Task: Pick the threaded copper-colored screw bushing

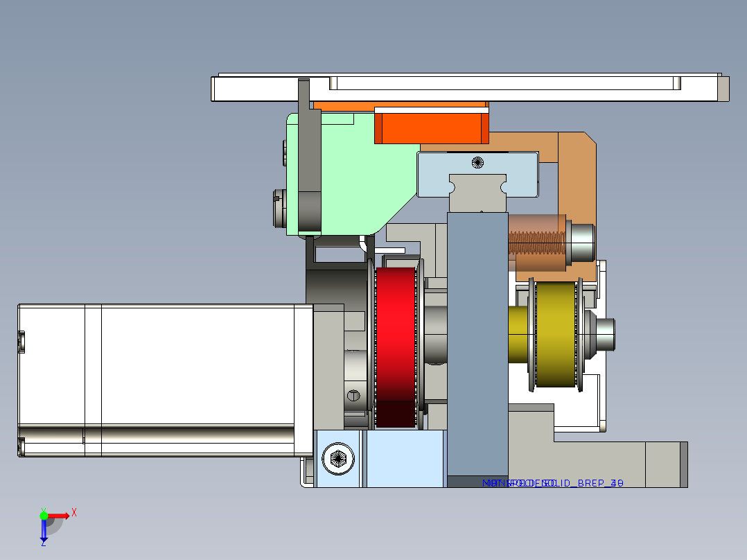Action: (x=537, y=243)
